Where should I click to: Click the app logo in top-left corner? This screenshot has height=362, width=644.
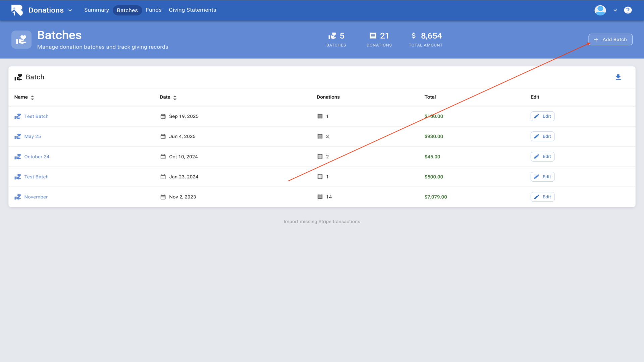point(17,10)
